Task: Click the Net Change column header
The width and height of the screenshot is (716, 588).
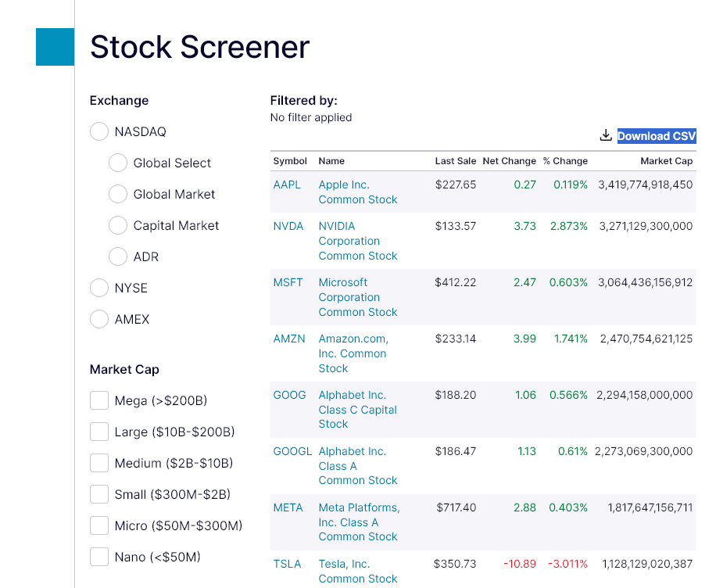Action: click(509, 161)
